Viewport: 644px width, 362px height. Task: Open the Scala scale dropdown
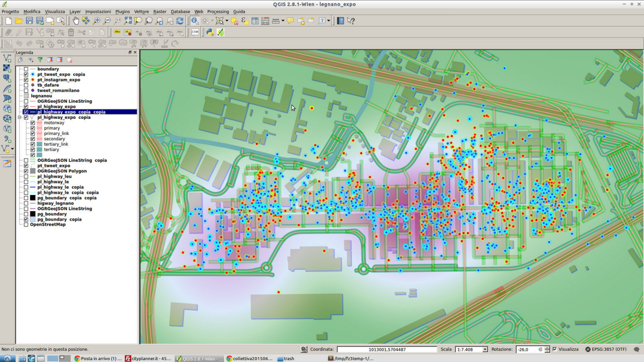(484, 349)
